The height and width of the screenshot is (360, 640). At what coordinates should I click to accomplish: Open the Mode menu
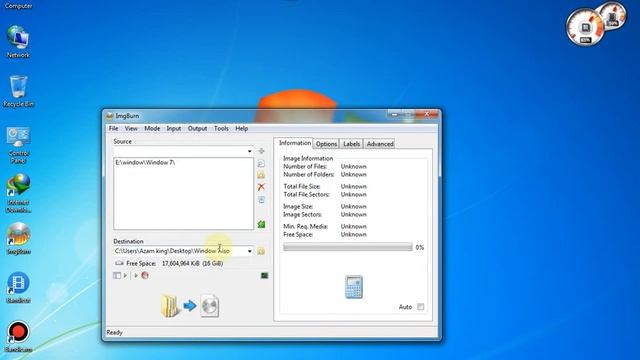152,129
